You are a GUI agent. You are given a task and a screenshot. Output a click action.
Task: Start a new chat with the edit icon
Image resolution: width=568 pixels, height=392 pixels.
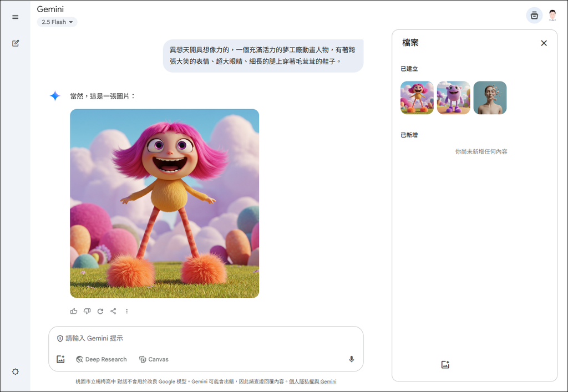15,43
